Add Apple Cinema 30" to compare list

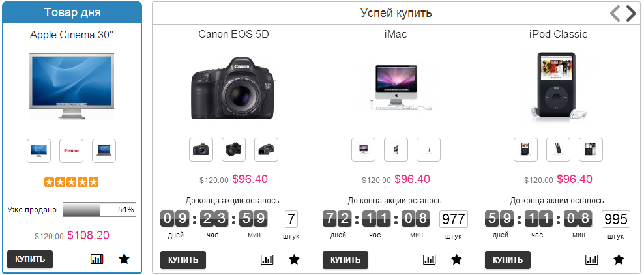pyautogui.click(x=97, y=259)
